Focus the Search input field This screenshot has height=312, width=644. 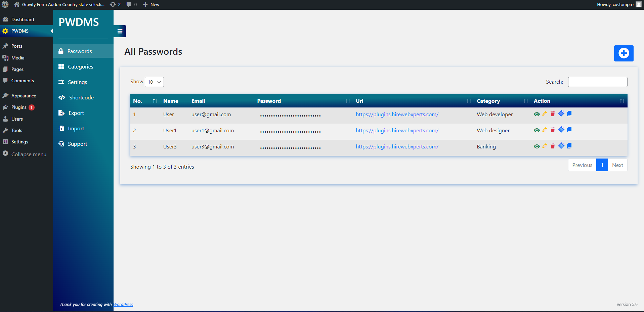pos(598,82)
